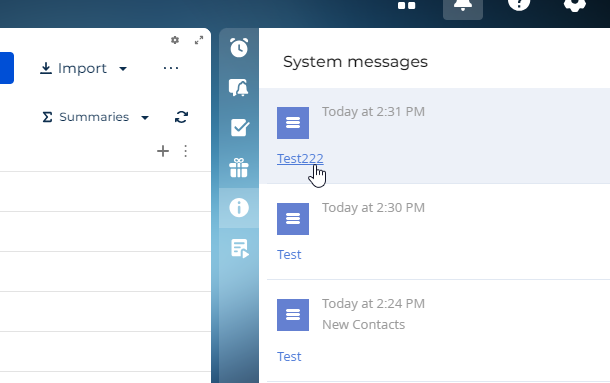The height and width of the screenshot is (383, 610).
Task: Open the feed notifications chat-bell tab
Action: [239, 88]
